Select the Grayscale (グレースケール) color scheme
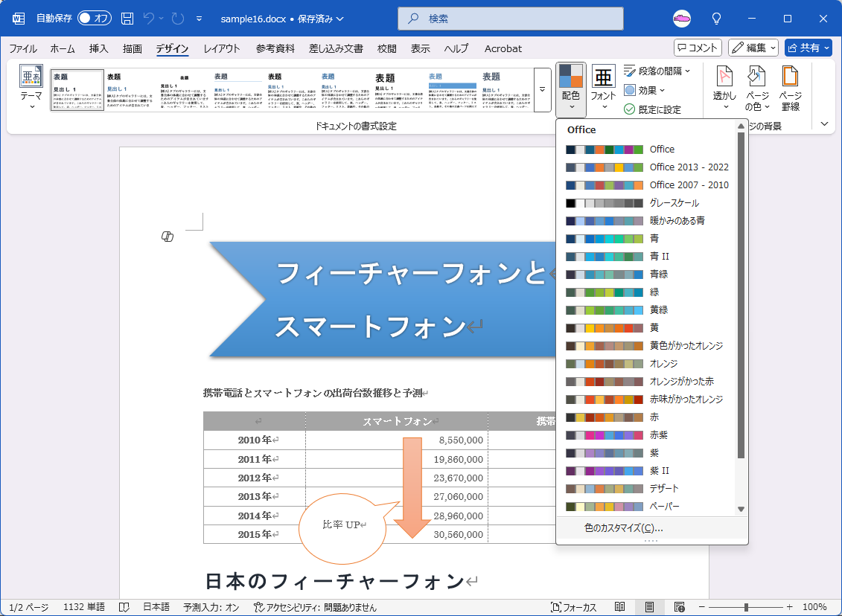 (647, 203)
